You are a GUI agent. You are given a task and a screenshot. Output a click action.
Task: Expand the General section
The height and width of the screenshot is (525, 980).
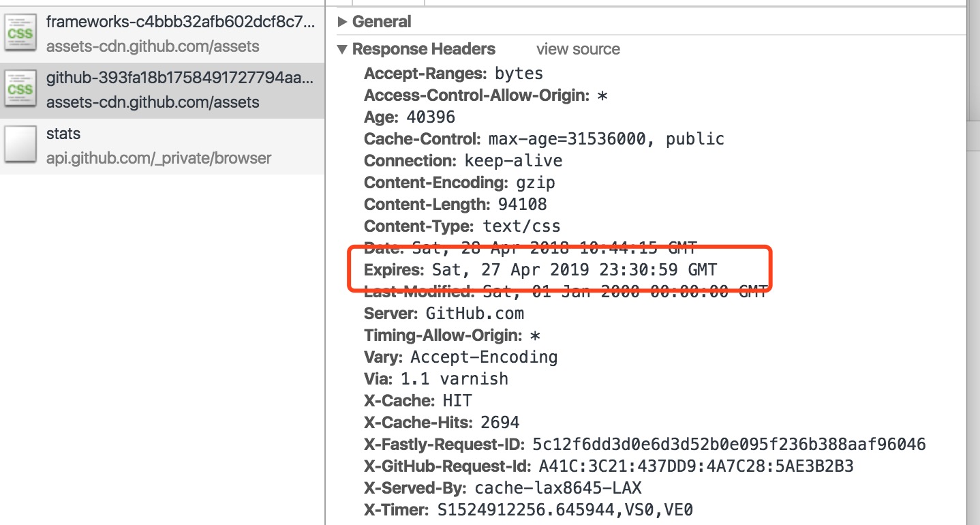click(x=343, y=22)
